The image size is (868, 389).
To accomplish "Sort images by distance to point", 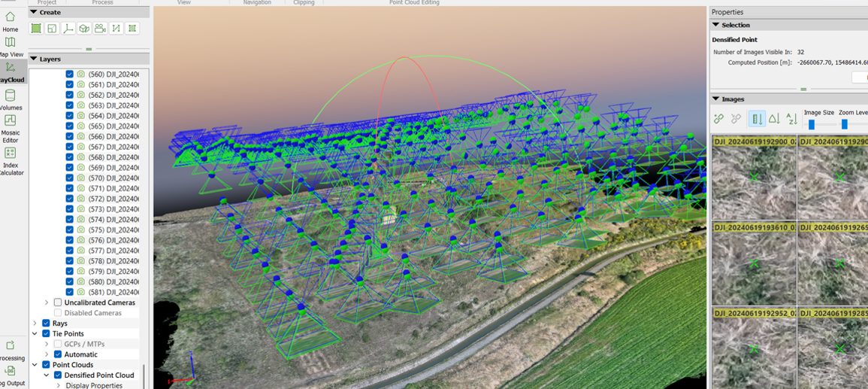I will [x=757, y=118].
